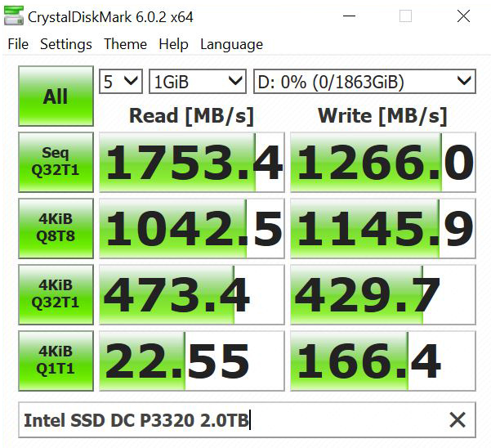Start the 4KiB Q8T8 test
This screenshot has width=491, height=448.
(x=56, y=228)
